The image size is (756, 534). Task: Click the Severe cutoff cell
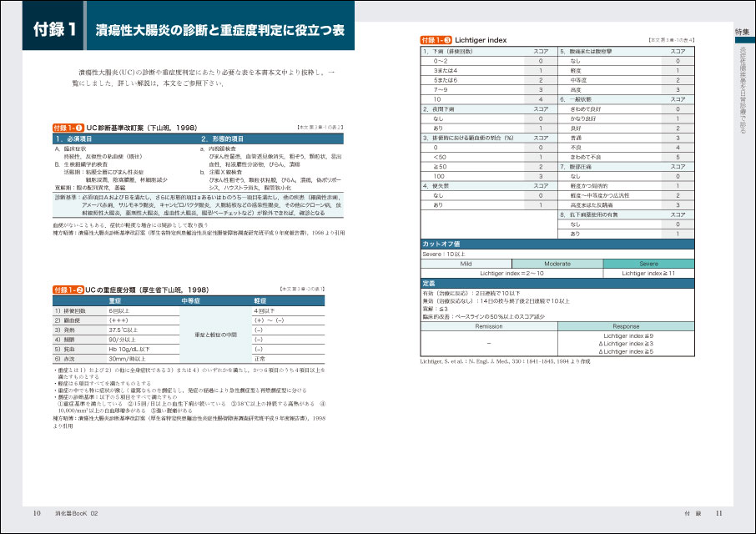coord(648,263)
